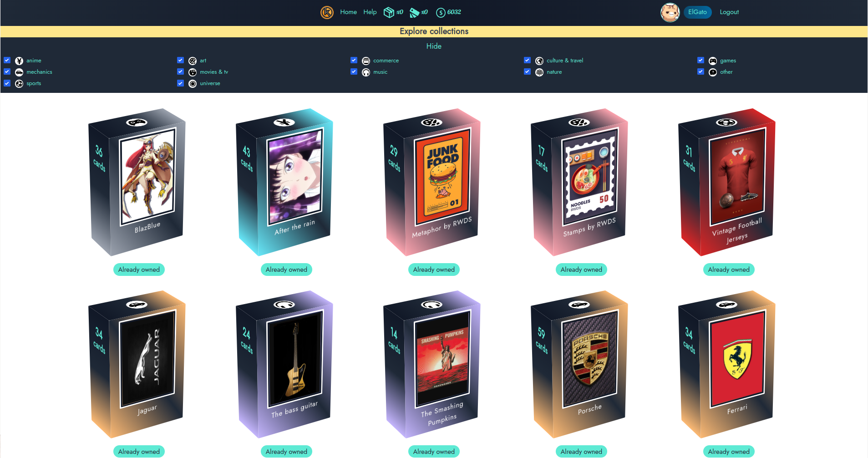
Task: Click the headphones icon atop bass guitar box
Action: 284,305
